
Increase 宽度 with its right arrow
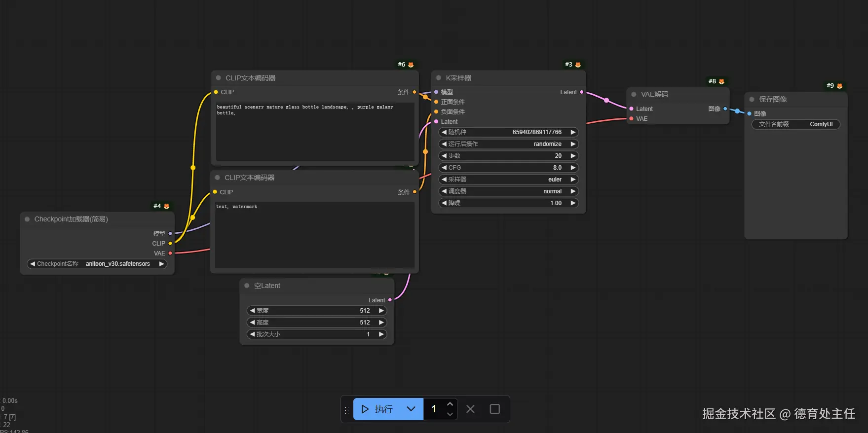(381, 311)
